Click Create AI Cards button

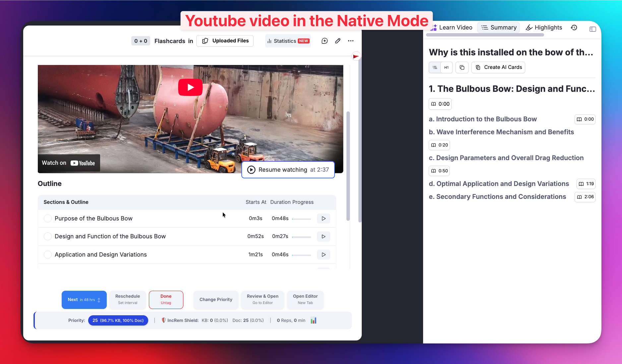[x=498, y=67]
